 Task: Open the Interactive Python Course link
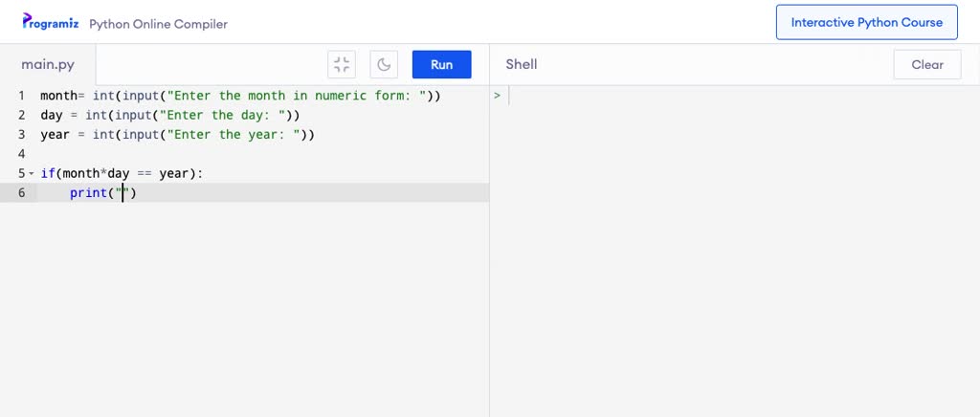tap(866, 22)
